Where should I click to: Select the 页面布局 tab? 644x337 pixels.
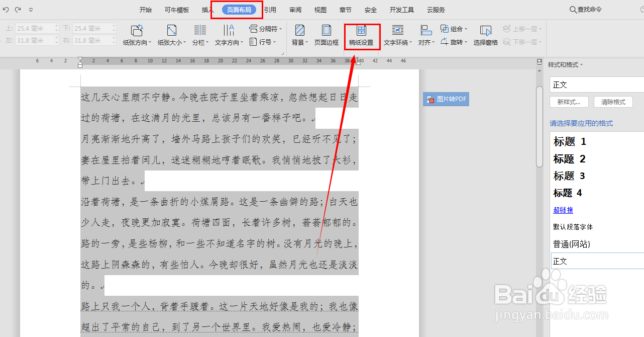pyautogui.click(x=239, y=10)
